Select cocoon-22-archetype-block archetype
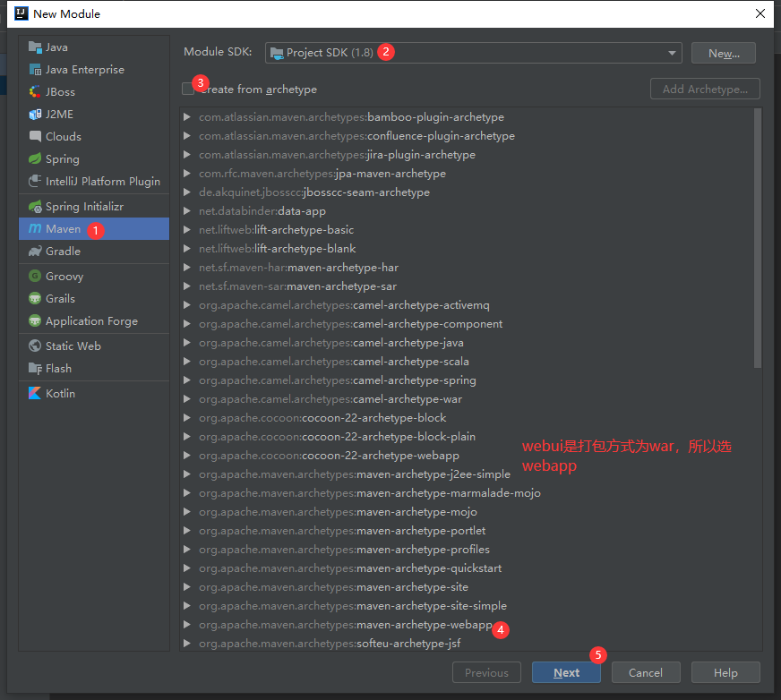This screenshot has width=781, height=700. 322,418
